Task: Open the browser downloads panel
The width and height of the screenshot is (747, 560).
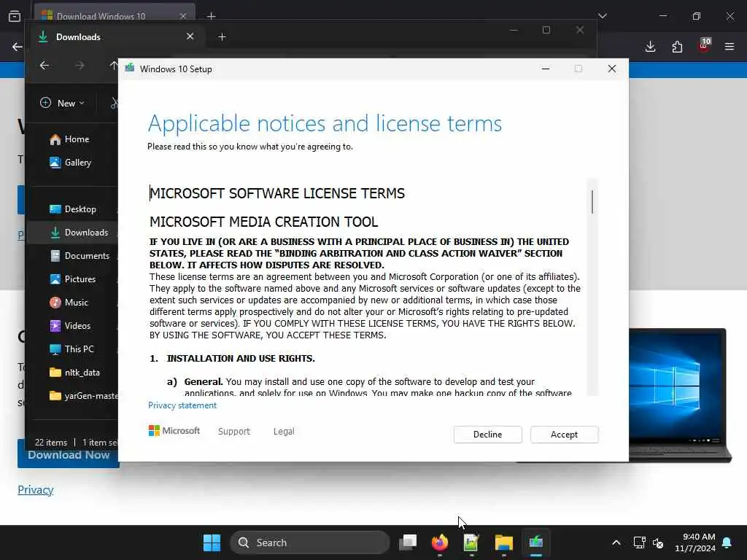Action: tap(650, 47)
